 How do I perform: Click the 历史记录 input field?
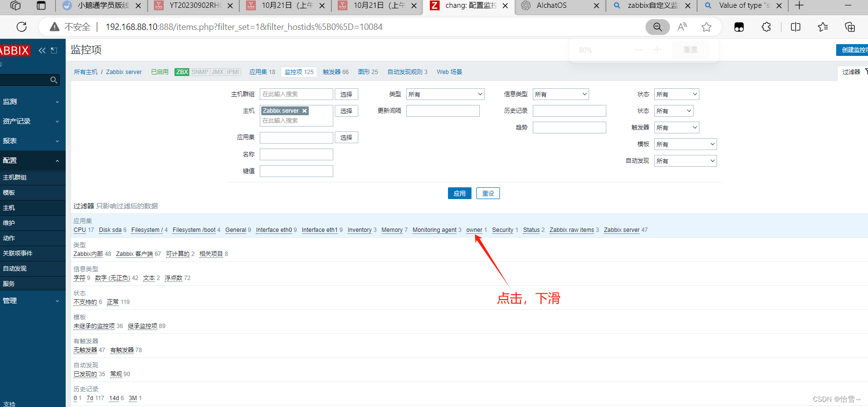pyautogui.click(x=570, y=111)
